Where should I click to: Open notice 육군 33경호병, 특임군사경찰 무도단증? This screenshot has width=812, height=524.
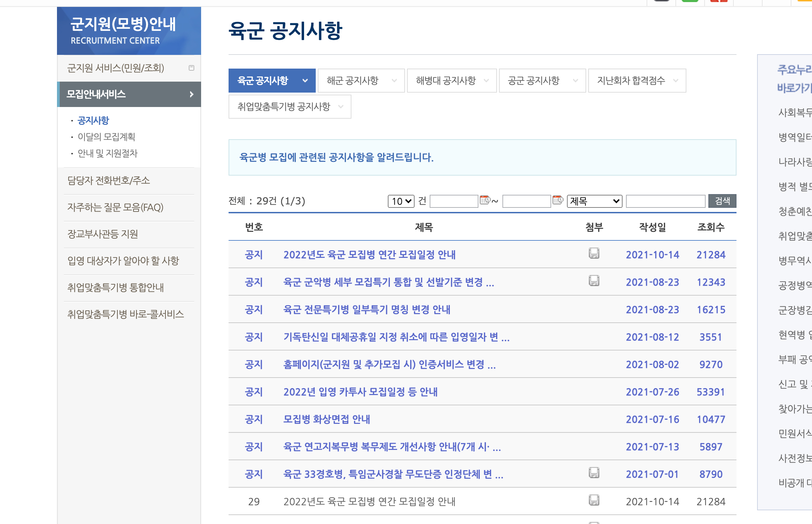coord(393,474)
